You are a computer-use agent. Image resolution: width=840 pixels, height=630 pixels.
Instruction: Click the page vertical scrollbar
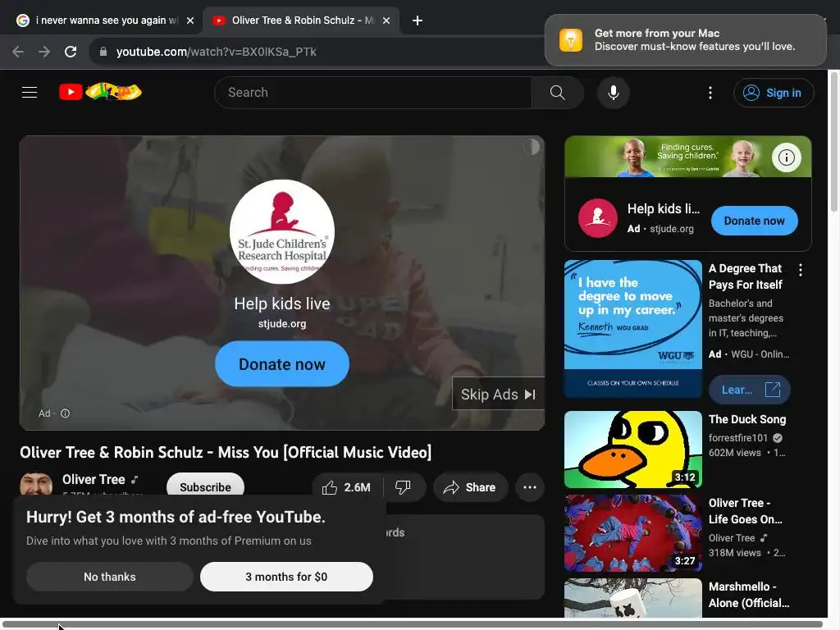[833, 141]
